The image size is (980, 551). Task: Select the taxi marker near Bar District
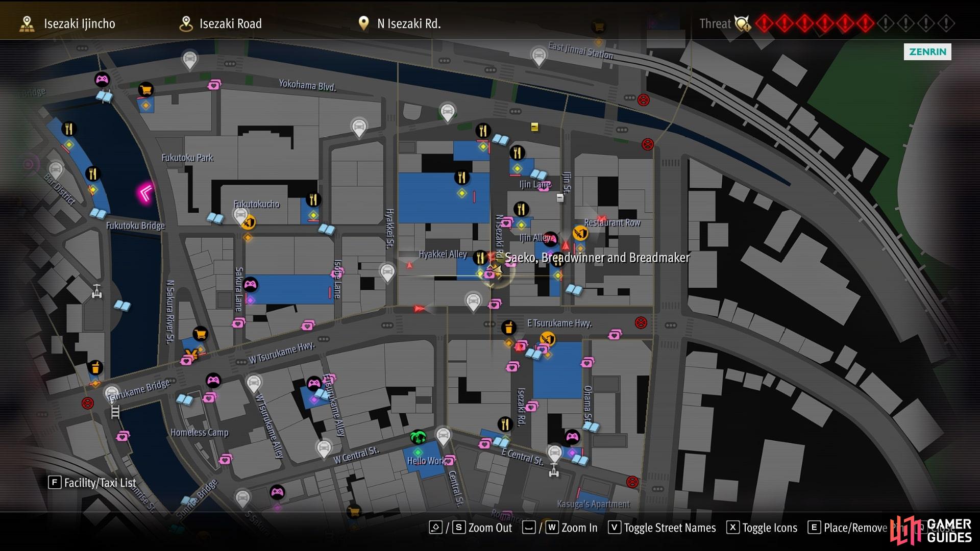coord(56,170)
